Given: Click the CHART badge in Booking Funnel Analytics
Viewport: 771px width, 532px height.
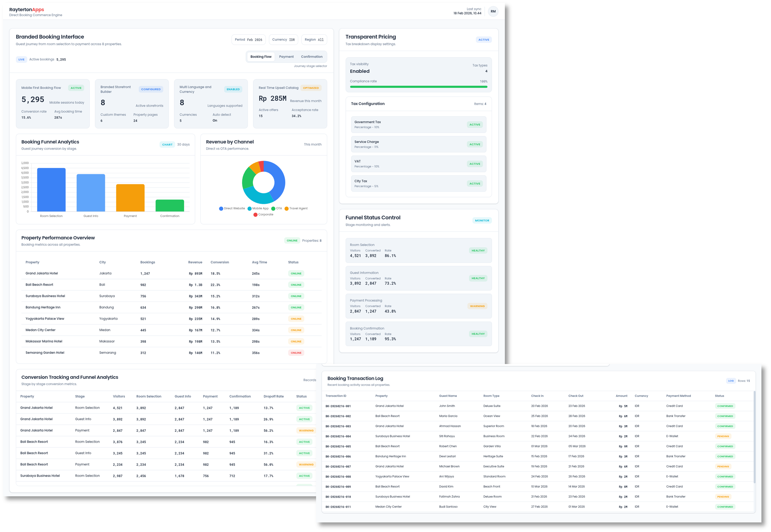Looking at the screenshot, I should coord(167,144).
